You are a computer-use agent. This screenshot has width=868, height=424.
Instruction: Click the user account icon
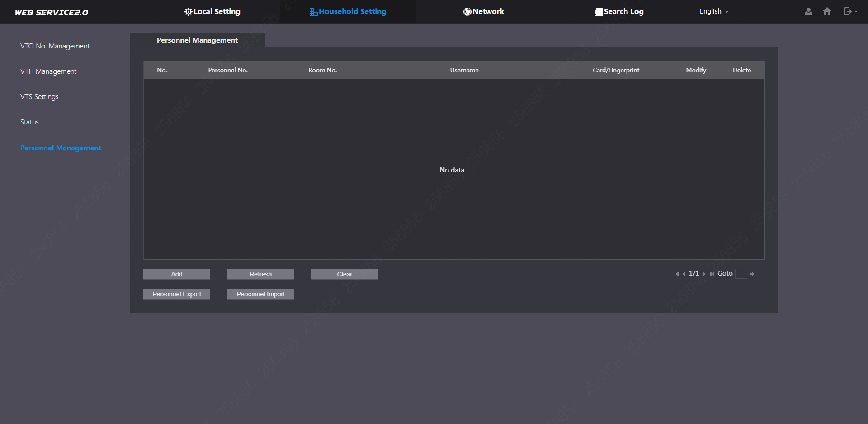808,12
